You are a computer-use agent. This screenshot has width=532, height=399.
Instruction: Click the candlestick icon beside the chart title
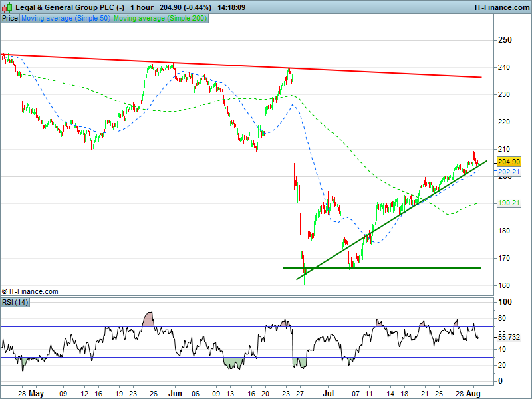click(7, 7)
